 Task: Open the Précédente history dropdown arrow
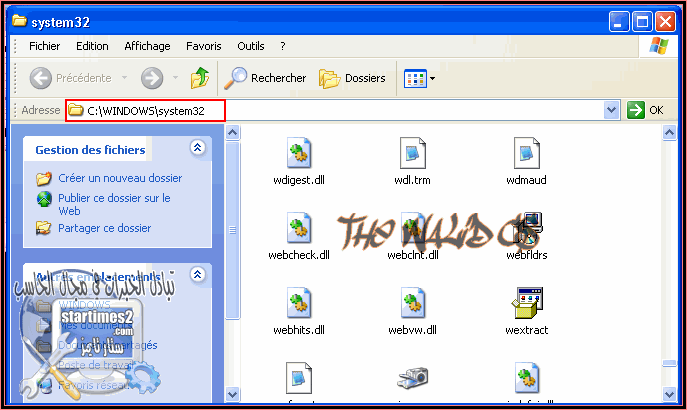[x=124, y=78]
